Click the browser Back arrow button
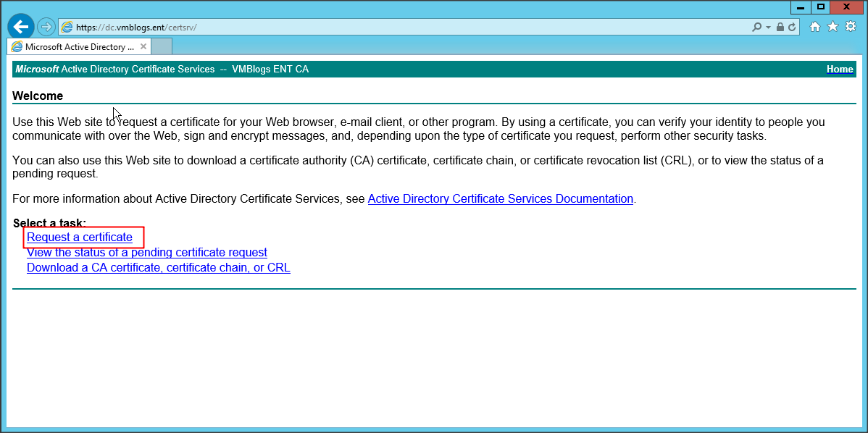This screenshot has height=433, width=868. (21, 27)
